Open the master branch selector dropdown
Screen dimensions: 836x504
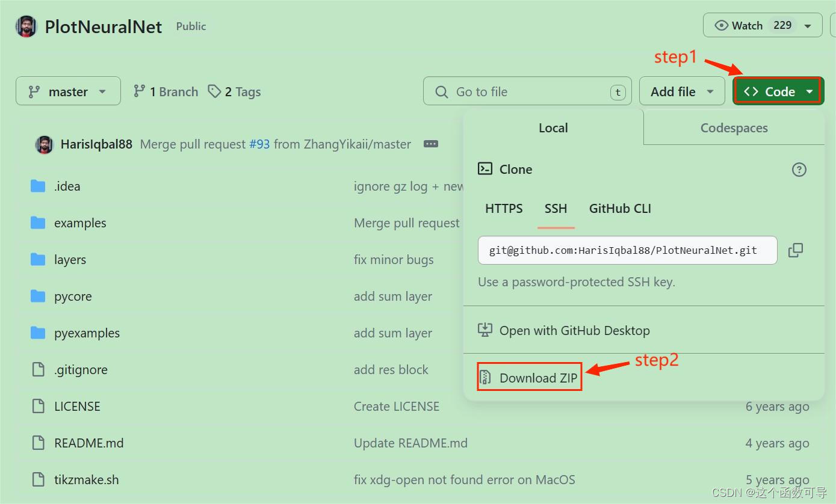68,91
